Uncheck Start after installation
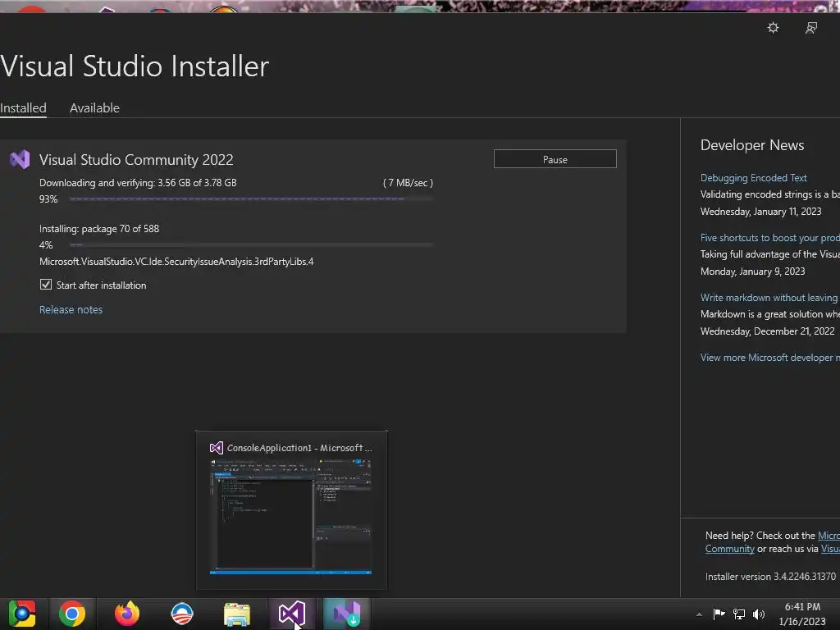 tap(46, 285)
